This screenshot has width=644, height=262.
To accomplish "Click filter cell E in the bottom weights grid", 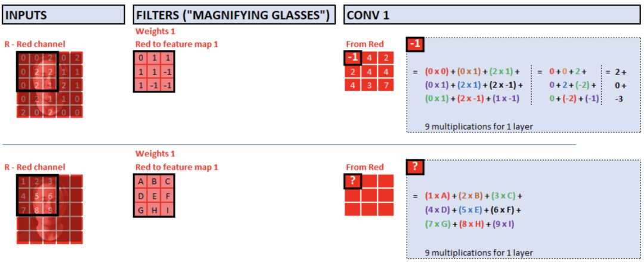I will click(x=154, y=195).
